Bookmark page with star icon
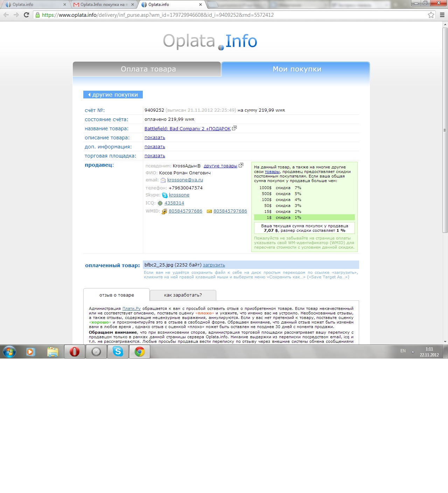 click(431, 15)
